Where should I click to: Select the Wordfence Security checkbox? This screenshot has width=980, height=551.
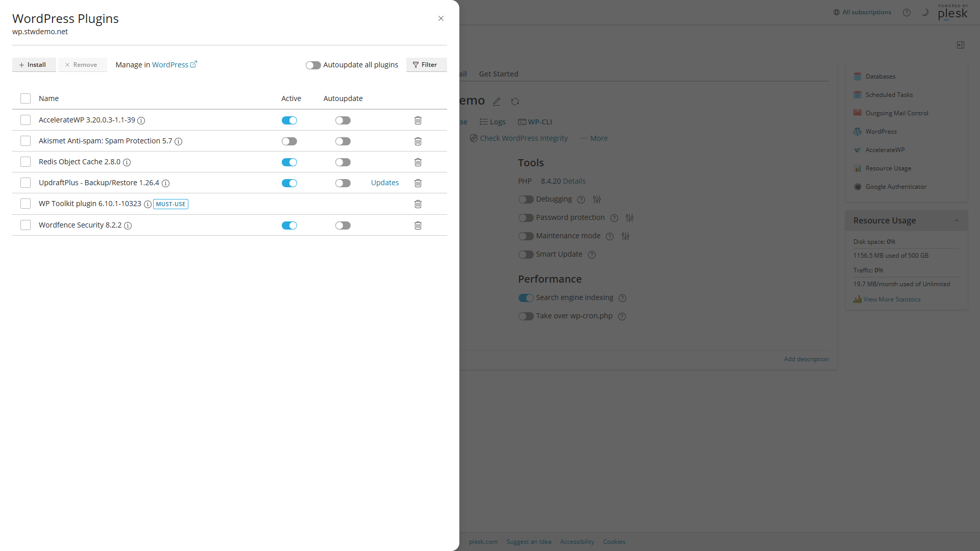(26, 225)
